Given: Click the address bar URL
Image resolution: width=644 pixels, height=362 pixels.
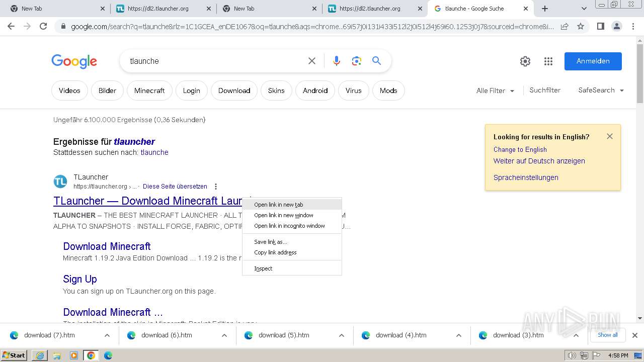Looking at the screenshot, I should 312,27.
